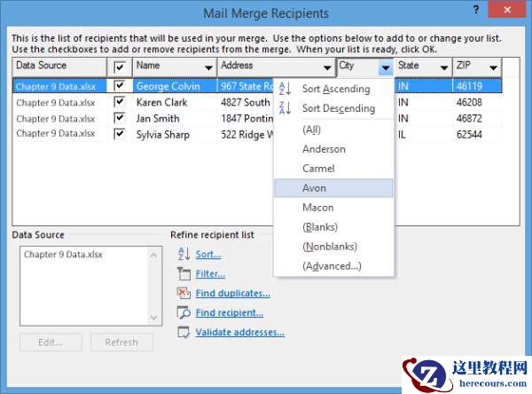Open the Validate addresses... link

click(240, 332)
